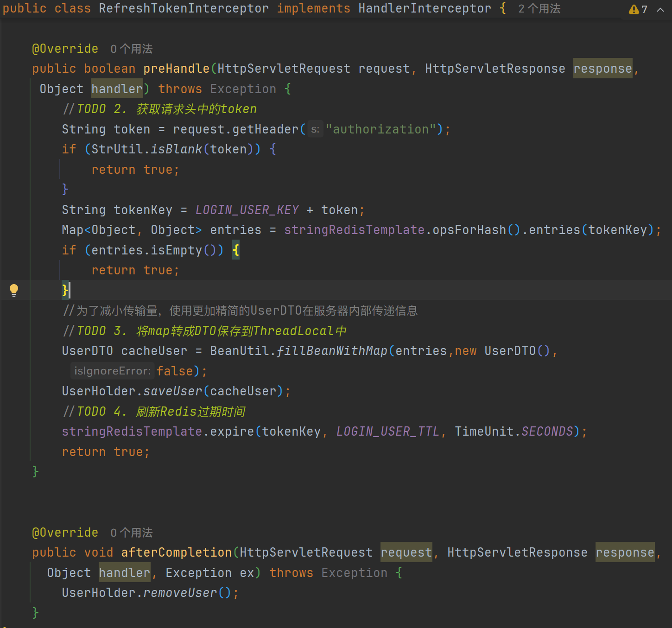
Task: Click the HandlerInterceptor interface name
Action: 425,9
